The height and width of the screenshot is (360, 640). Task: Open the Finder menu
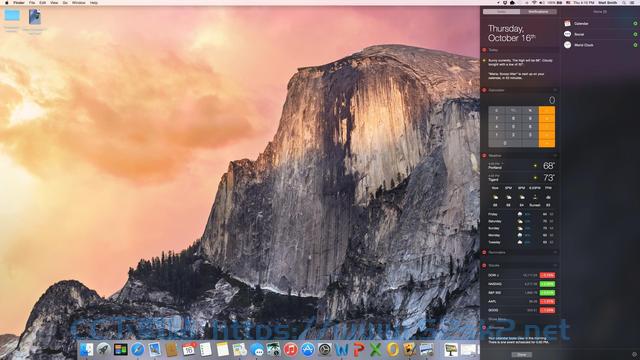click(19, 2)
